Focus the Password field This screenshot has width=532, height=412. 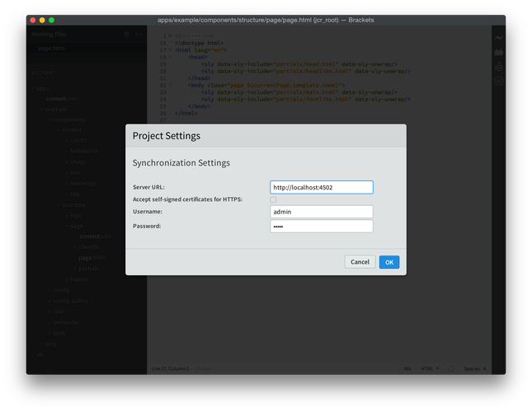[x=321, y=226]
